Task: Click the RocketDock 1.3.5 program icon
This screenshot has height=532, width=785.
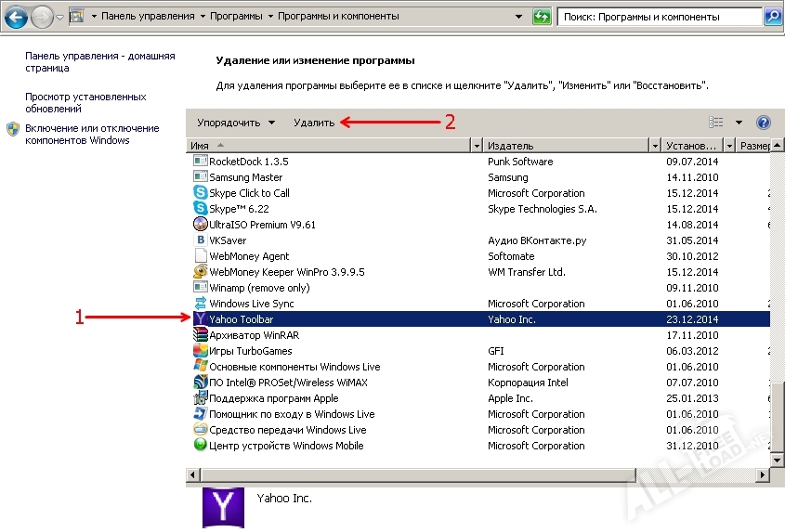Action: pyautogui.click(x=201, y=162)
